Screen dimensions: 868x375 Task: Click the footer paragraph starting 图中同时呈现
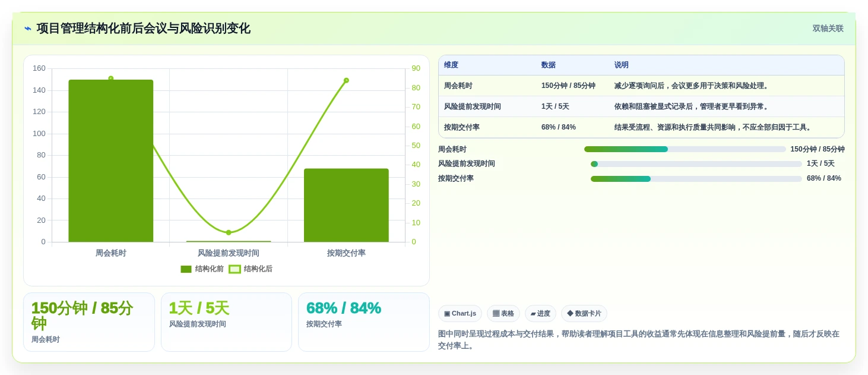pyautogui.click(x=639, y=339)
